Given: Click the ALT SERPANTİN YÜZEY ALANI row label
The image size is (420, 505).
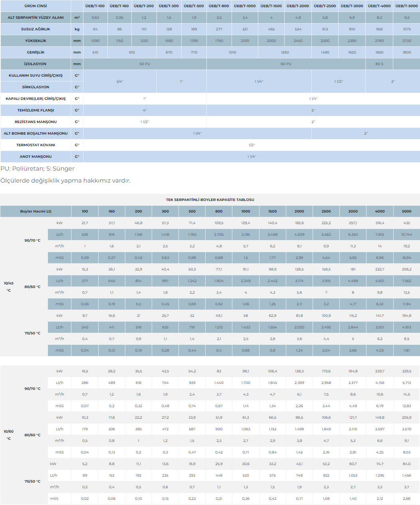Looking at the screenshot, I should [36, 18].
